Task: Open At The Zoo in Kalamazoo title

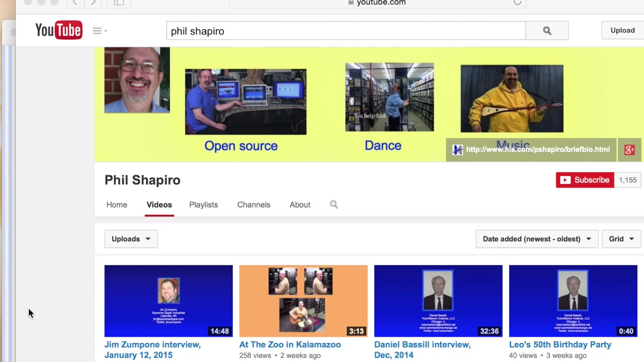Action: point(290,344)
